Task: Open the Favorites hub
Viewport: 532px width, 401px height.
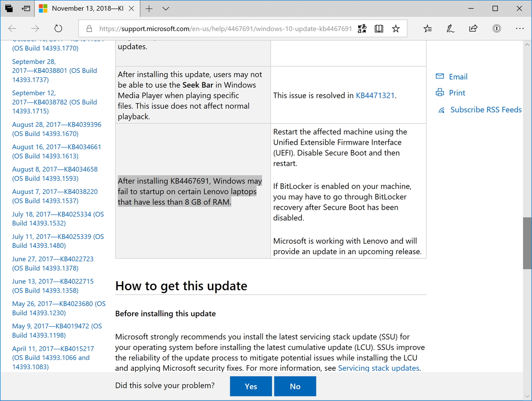Action: 427,28
